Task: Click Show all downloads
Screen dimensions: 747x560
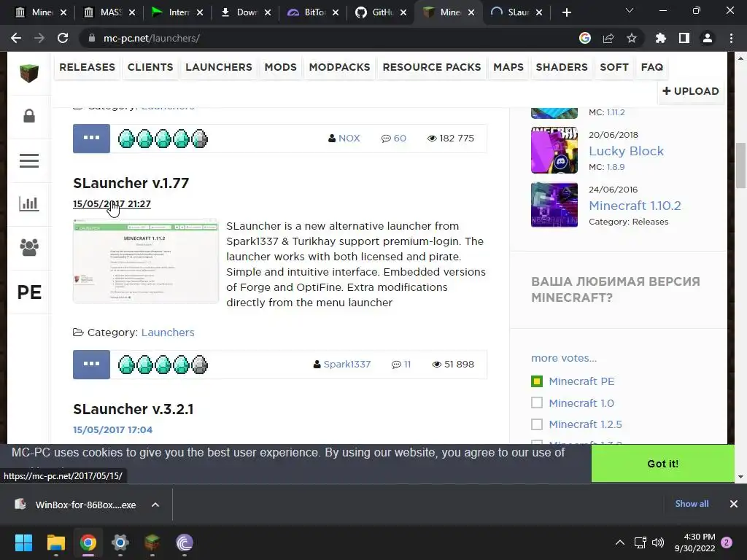Action: 692,504
